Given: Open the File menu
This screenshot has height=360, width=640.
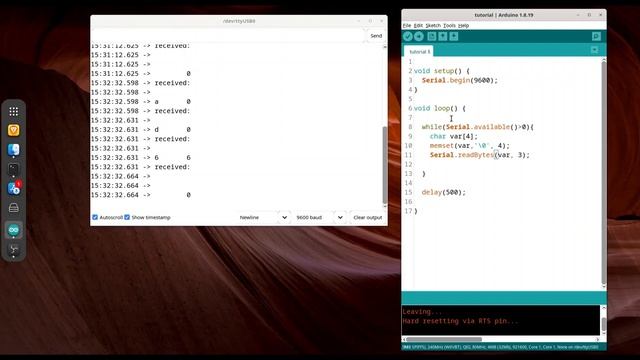Looking at the screenshot, I should [407, 25].
